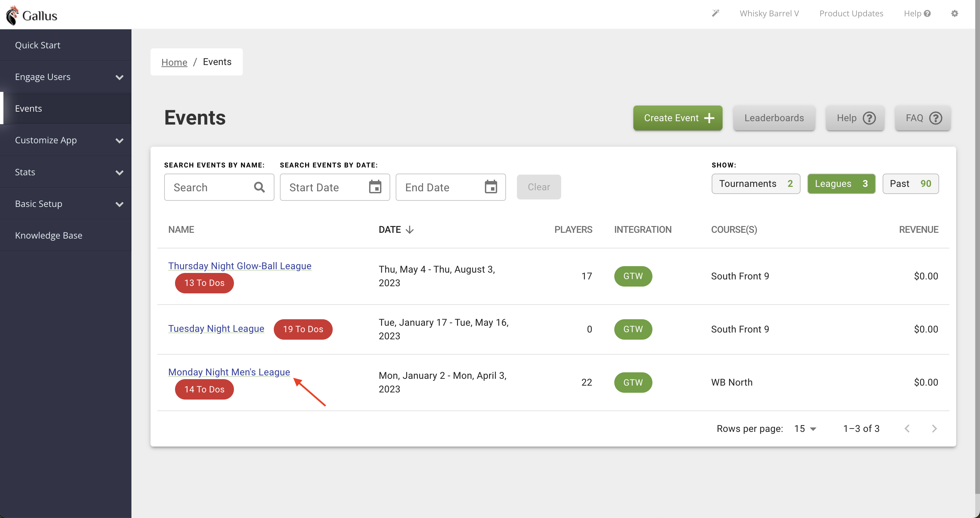Open the rows per page dropdown
980x518 pixels.
(805, 428)
